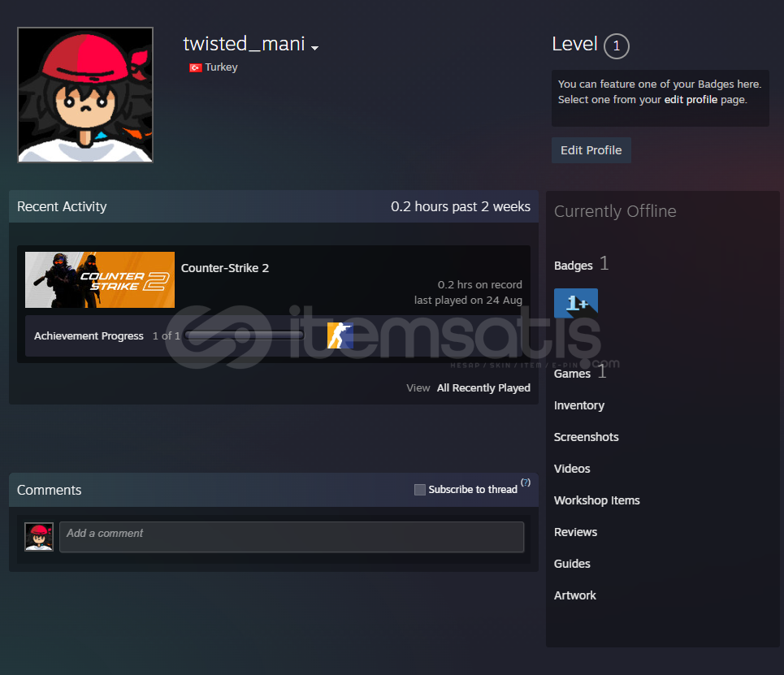Open the Inventory section
This screenshot has width=784, height=675.
pos(579,405)
